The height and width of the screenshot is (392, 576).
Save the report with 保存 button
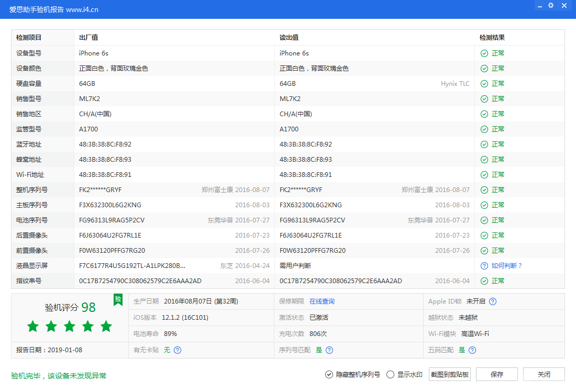(x=496, y=374)
